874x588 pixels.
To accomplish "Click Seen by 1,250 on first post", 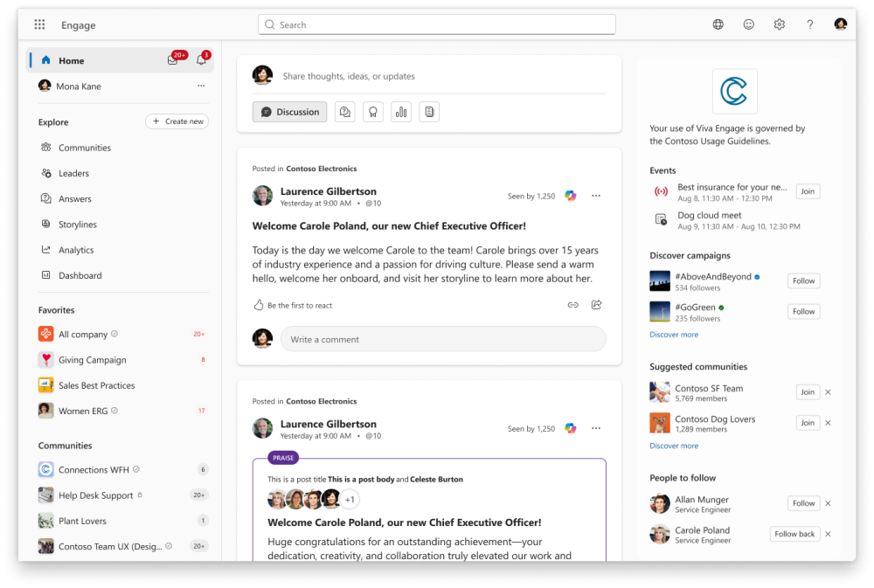I will tap(531, 197).
